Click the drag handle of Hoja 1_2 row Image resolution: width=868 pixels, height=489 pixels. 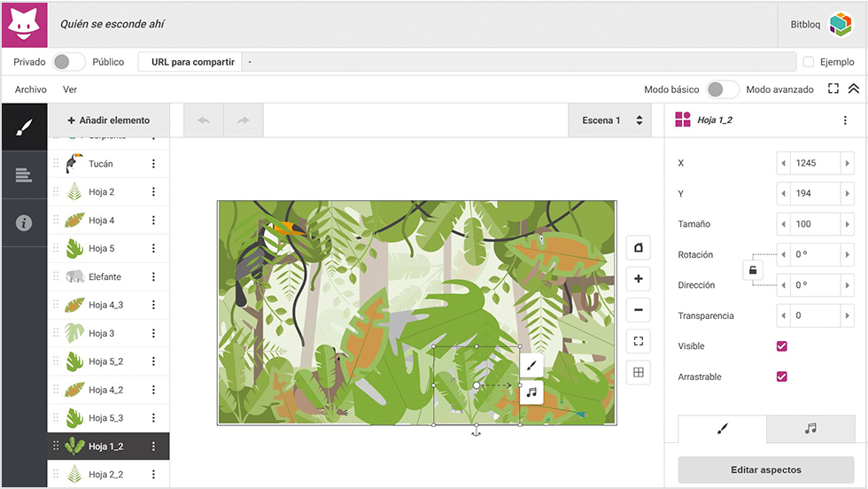pyautogui.click(x=56, y=446)
